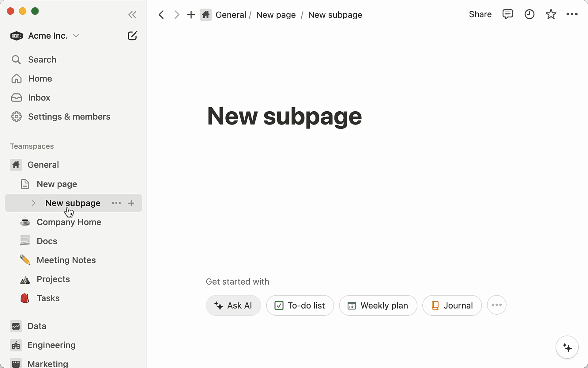Click the Data chart icon
This screenshot has height=368, width=588.
[16, 326]
